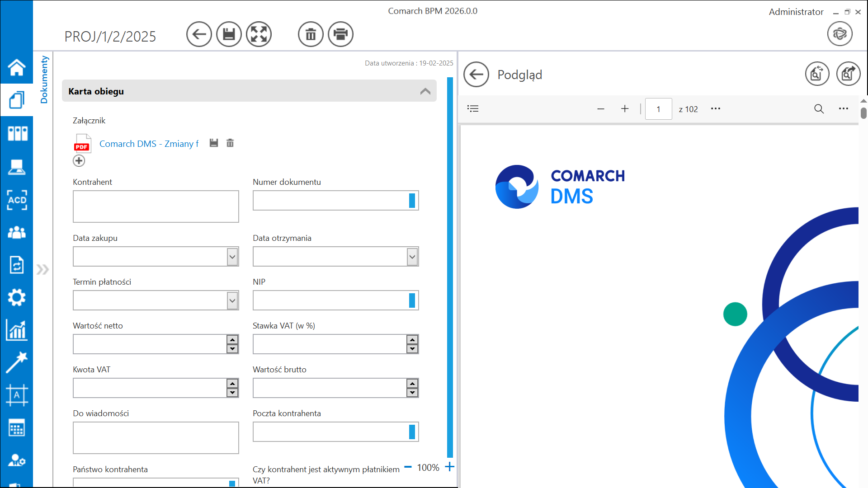Expand the collapsed left panel with the double chevron
The image size is (868, 488).
click(x=42, y=270)
